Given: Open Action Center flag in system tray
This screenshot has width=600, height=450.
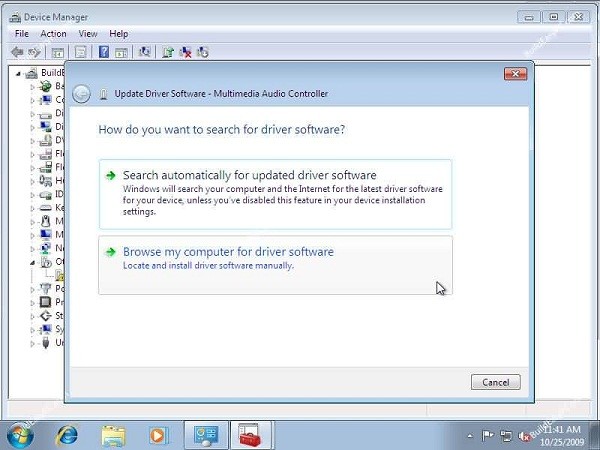Looking at the screenshot, I should point(488,435).
